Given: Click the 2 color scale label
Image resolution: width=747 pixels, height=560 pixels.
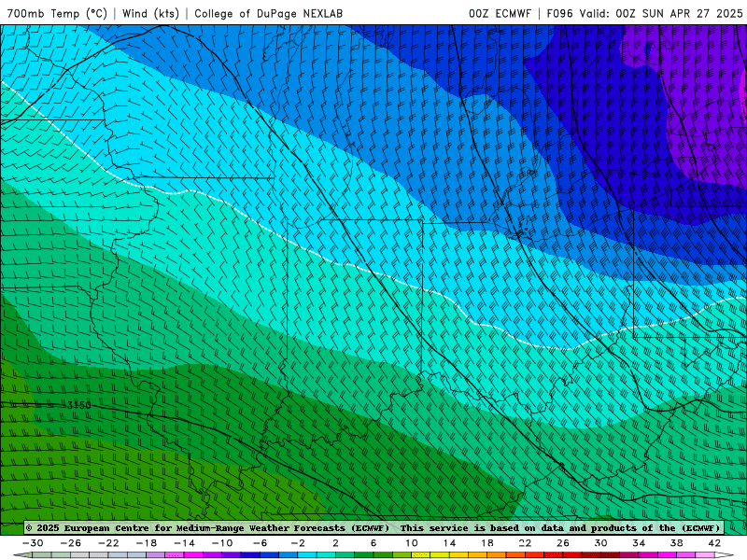Looking at the screenshot, I should [x=336, y=543].
